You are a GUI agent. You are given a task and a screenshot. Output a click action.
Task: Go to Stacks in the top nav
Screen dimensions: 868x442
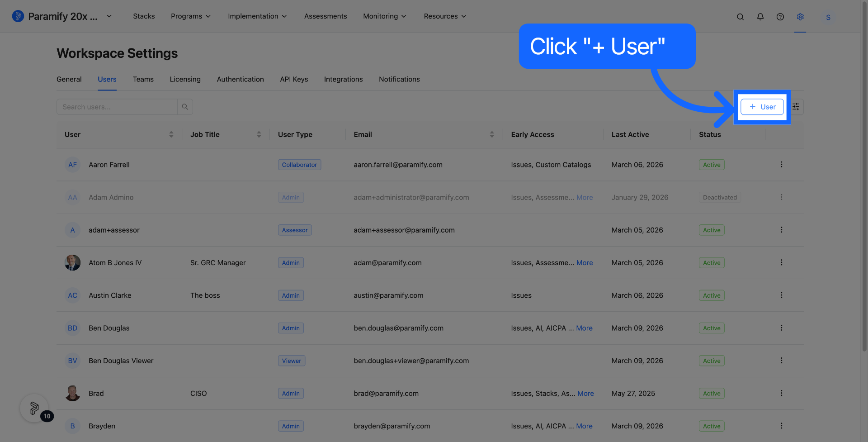[x=144, y=16]
